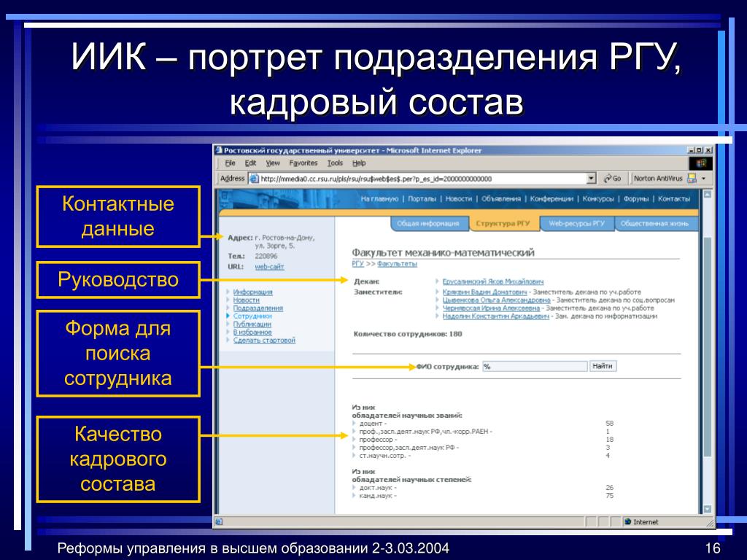The width and height of the screenshot is (747, 560).
Task: Click 'На главную' top navigation link
Action: click(379, 198)
